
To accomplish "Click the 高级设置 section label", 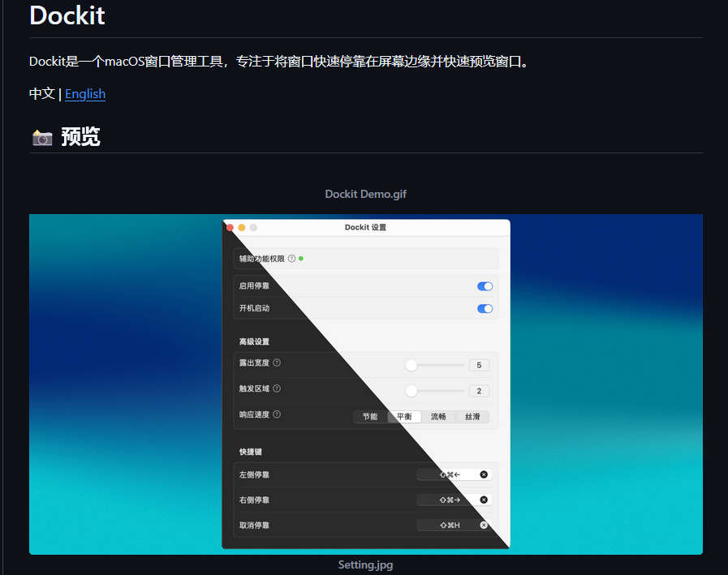I will [x=254, y=341].
